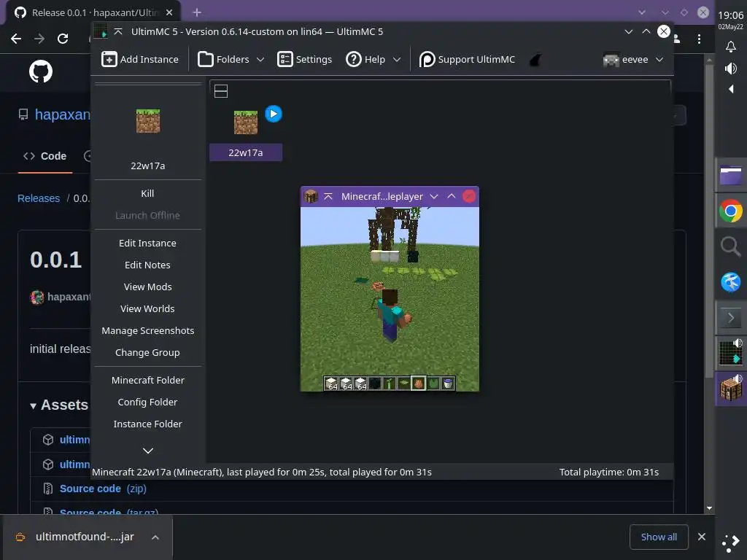Open UltimMC Settings
The image size is (747, 560).
(x=304, y=60)
